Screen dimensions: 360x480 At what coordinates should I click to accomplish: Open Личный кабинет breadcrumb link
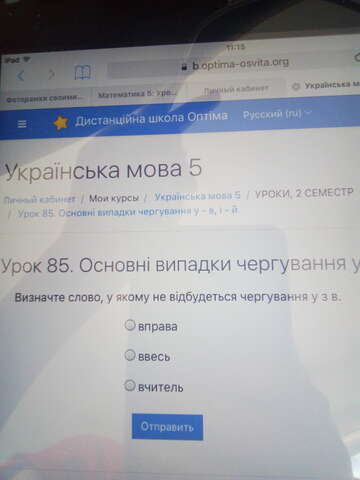[39, 199]
